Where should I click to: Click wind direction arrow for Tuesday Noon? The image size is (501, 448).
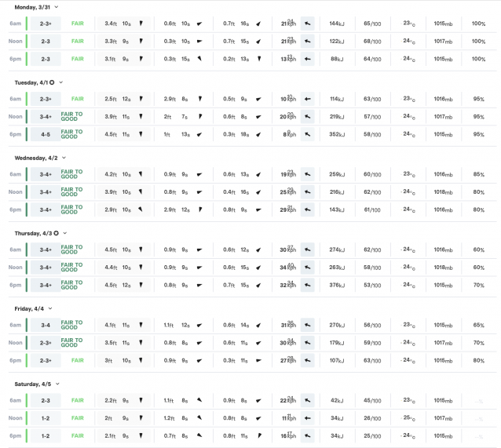(x=308, y=116)
